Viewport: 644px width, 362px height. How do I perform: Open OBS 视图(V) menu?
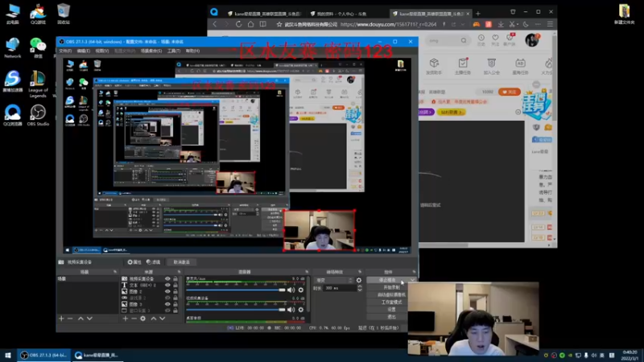pos(102,51)
